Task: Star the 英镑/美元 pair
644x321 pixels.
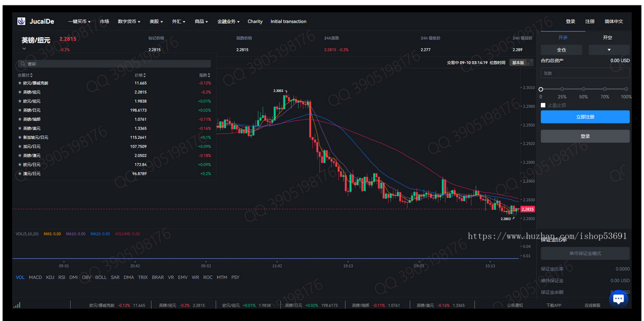Action: (20, 128)
